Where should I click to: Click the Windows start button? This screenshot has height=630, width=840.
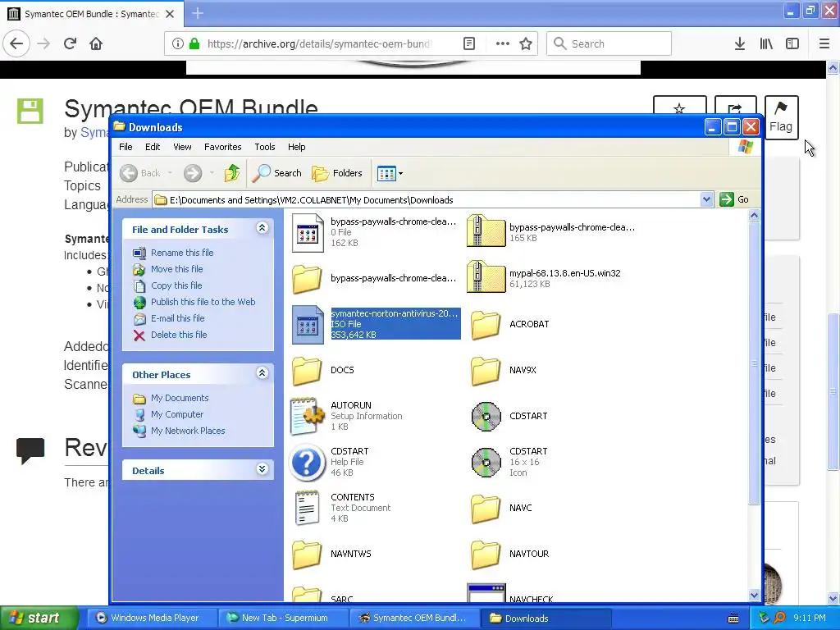tap(39, 618)
